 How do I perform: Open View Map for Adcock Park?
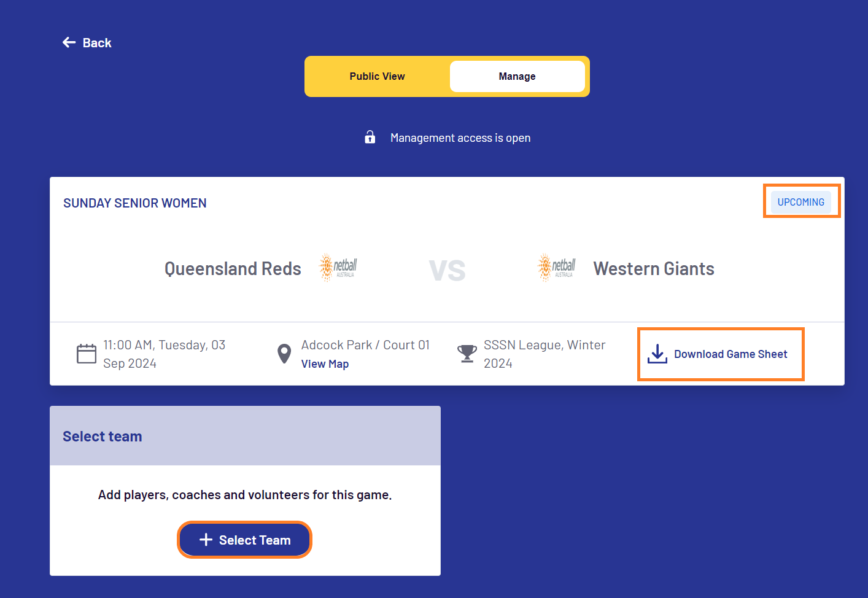click(325, 363)
